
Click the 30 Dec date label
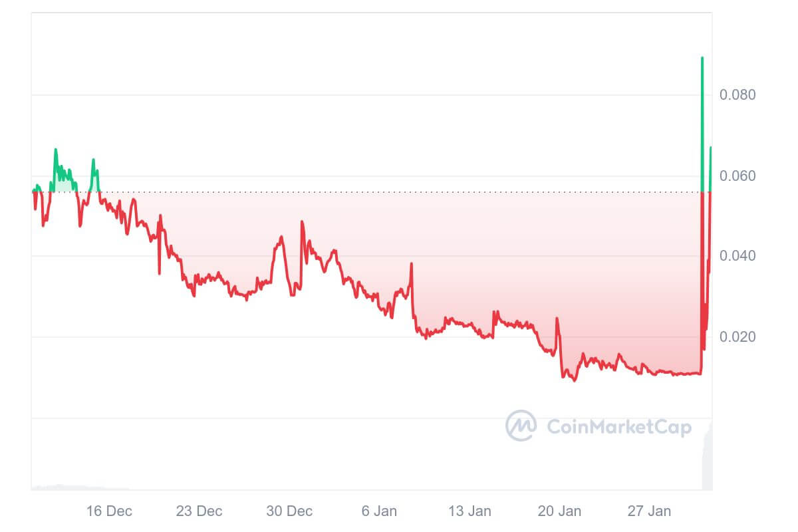[x=289, y=511]
